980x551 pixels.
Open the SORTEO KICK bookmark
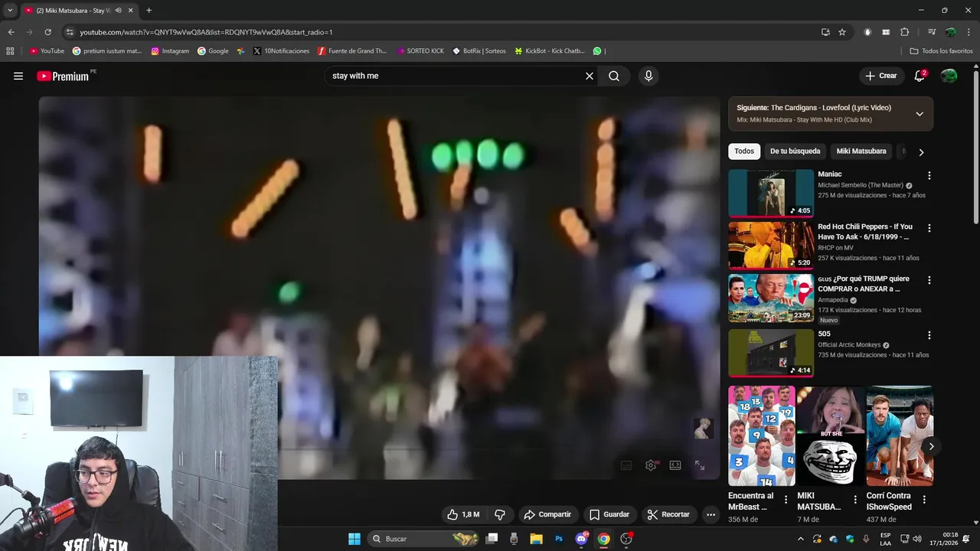click(420, 51)
